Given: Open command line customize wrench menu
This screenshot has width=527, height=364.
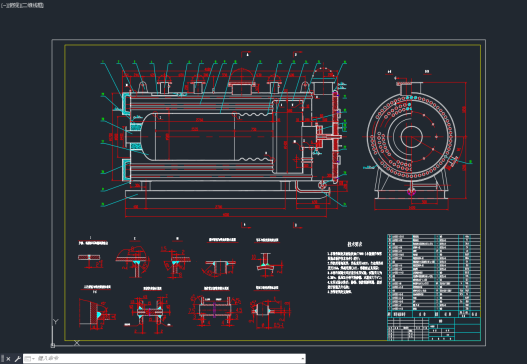Looking at the screenshot, I should tap(17, 359).
